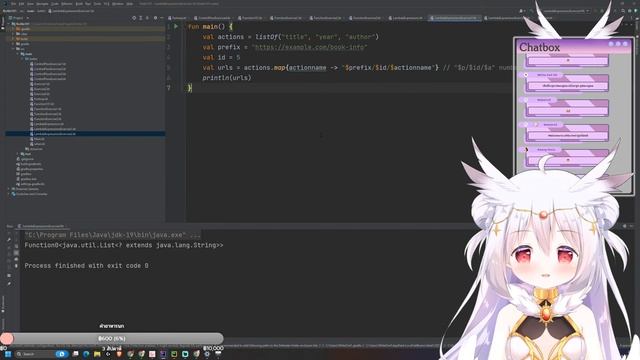The image size is (640, 360).
Task: Open the File menu
Action: (13, 4)
